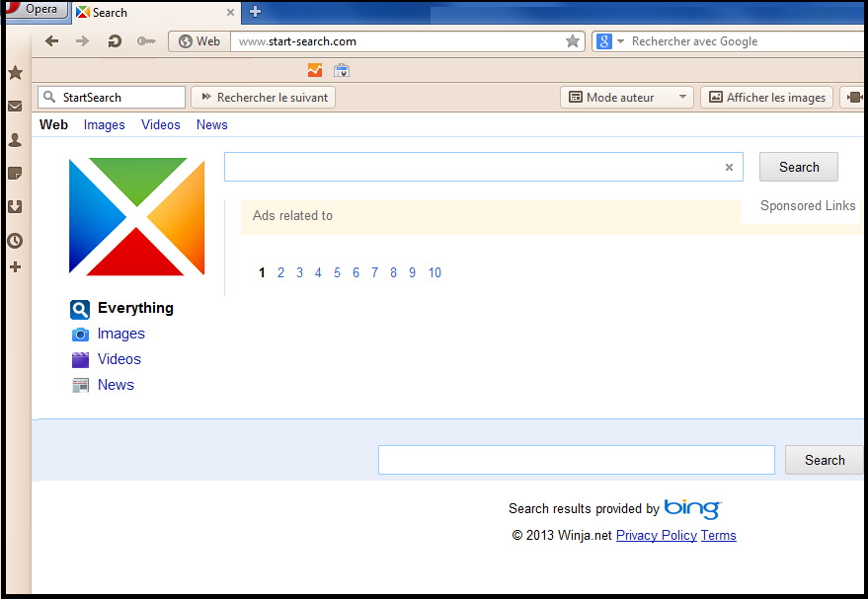Open the History clock panel in sidebar
This screenshot has height=599, width=868.
[x=16, y=241]
